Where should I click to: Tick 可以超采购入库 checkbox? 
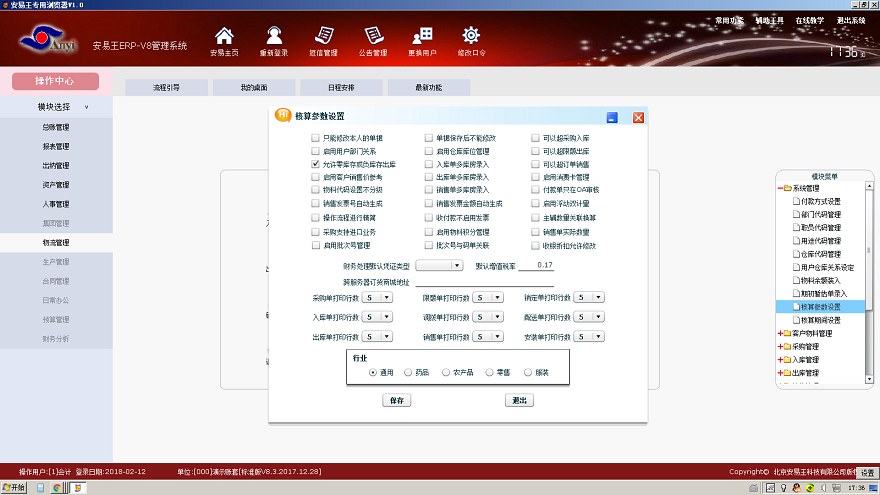coord(535,138)
